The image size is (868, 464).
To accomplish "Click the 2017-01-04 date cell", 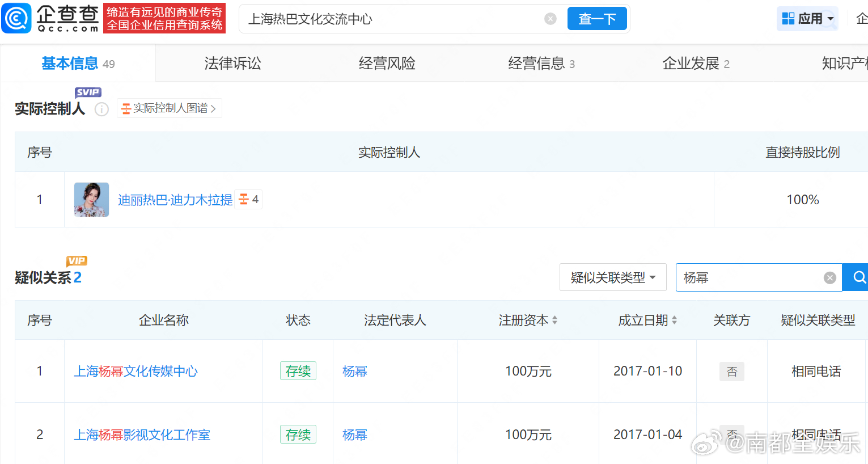I will (x=648, y=435).
